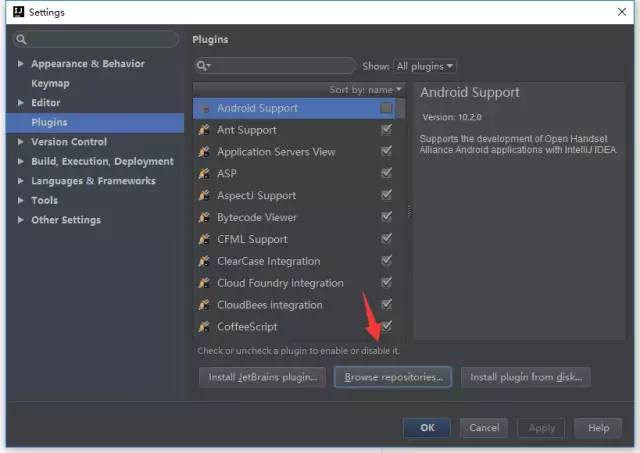Uncheck the CFML Support plugin
This screenshot has width=640, height=453.
coord(386,239)
